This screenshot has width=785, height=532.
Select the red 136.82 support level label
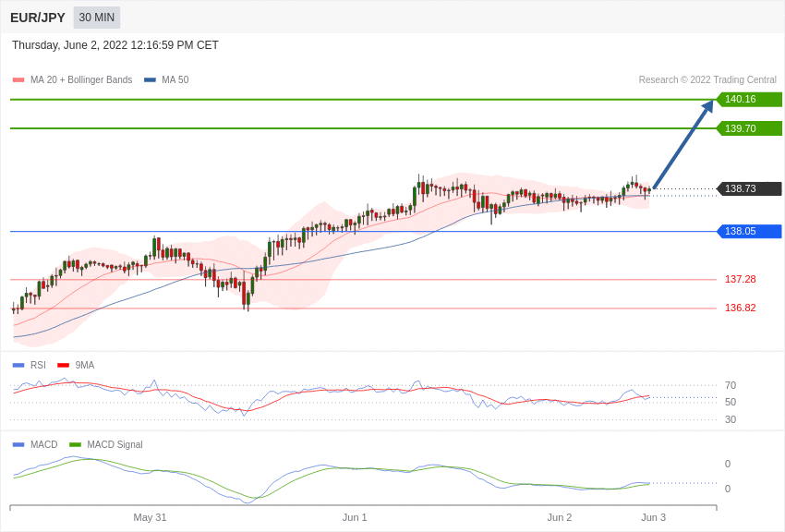(740, 308)
